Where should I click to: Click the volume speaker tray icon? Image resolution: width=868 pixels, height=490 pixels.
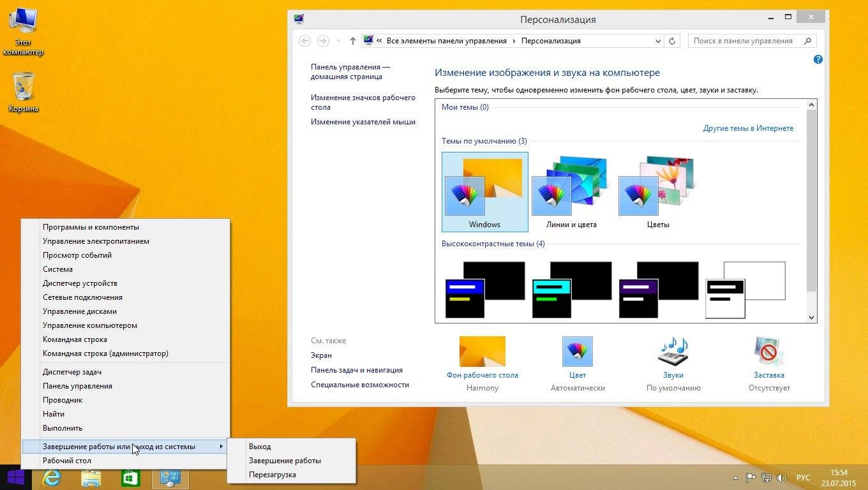pyautogui.click(x=781, y=477)
